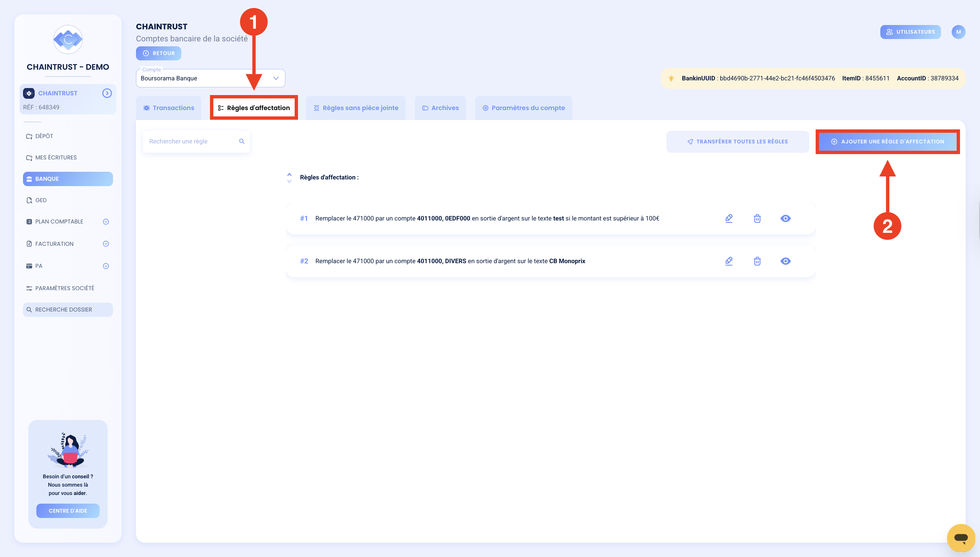Delete rule #2 with trash icon

[x=757, y=261]
